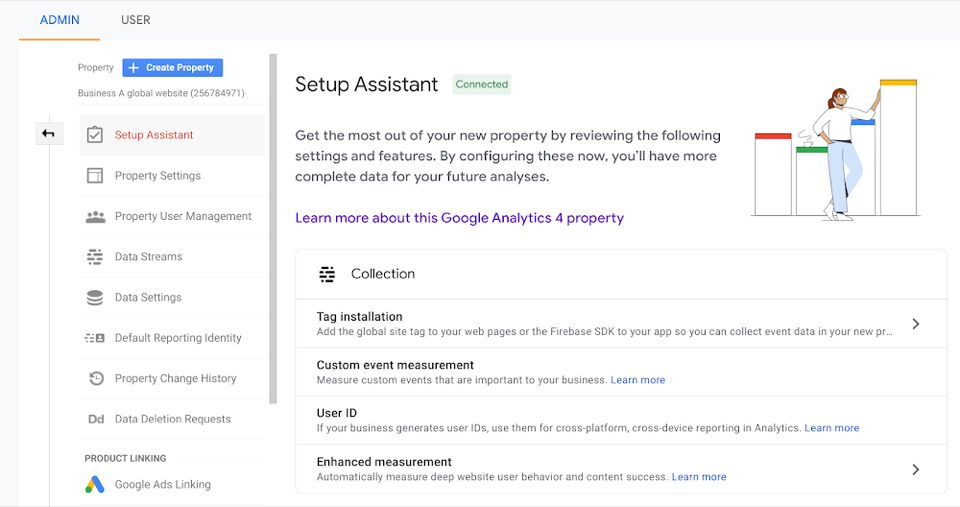
Task: Click the Property label above the sidebar
Action: [96, 67]
